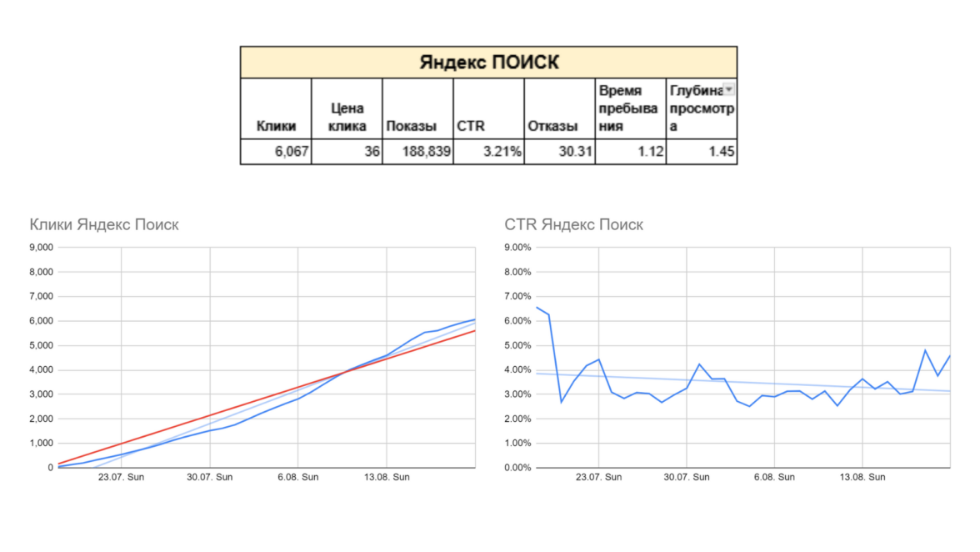Click the Клики Яндекс Поиск chart title
Screen dimensions: 980x552
103,224
